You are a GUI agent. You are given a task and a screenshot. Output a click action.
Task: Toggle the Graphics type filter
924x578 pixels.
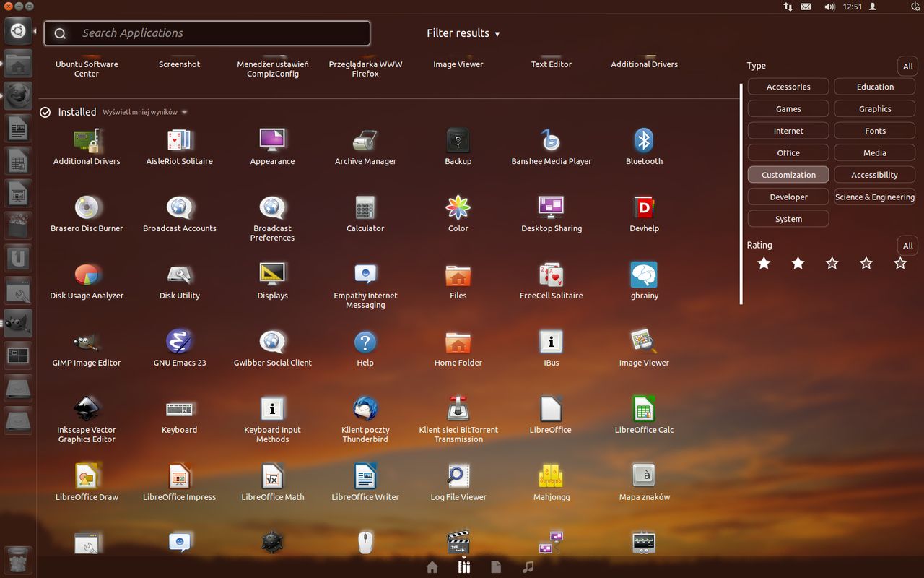click(875, 109)
